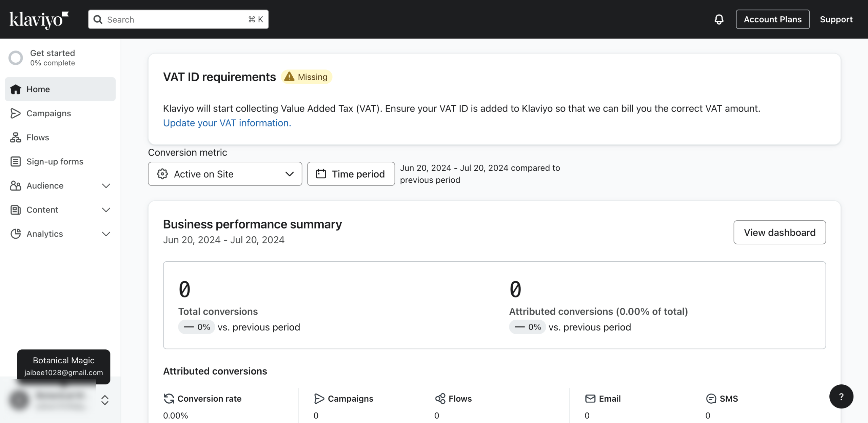Screen dimensions: 868x423
Task: Click the View dashboard button
Action: (x=779, y=233)
